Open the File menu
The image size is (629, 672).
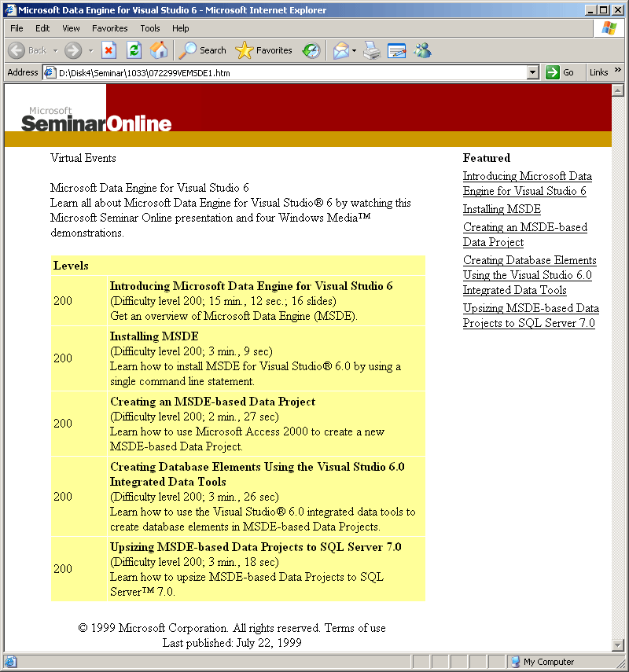pos(17,28)
